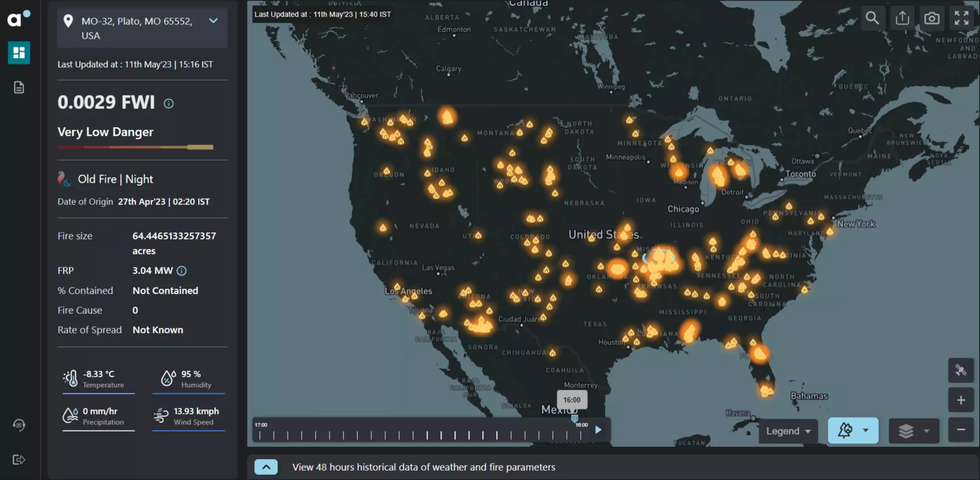Click the app logo in the sidebar
This screenshot has height=480, width=980.
coord(19,19)
